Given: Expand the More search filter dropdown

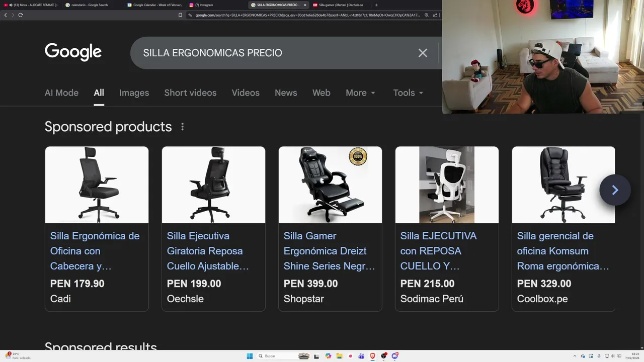Looking at the screenshot, I should click(361, 93).
